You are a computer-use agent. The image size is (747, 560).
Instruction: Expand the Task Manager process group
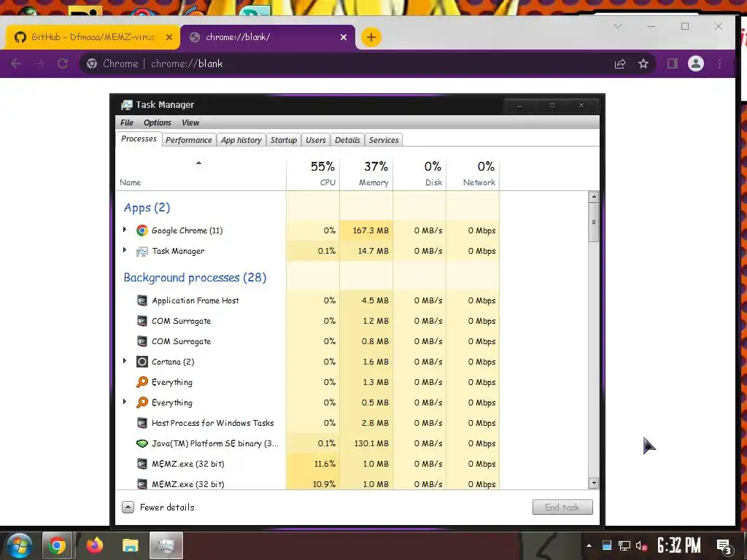125,250
